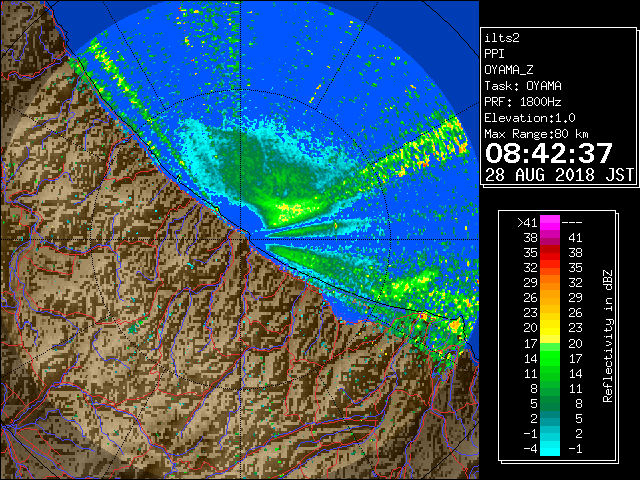The image size is (640, 480).
Task: Click the magenta >41 dBZ color swatch
Action: (x=550, y=222)
